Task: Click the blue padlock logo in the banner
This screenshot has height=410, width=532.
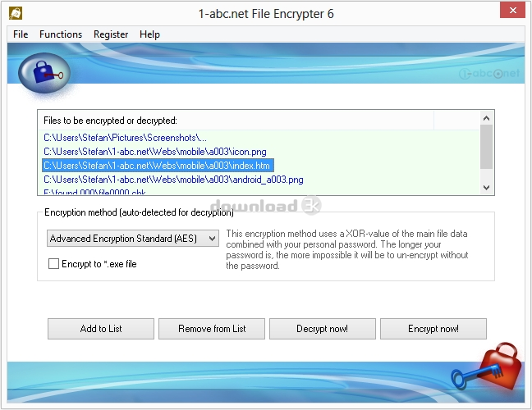Action: point(44,73)
